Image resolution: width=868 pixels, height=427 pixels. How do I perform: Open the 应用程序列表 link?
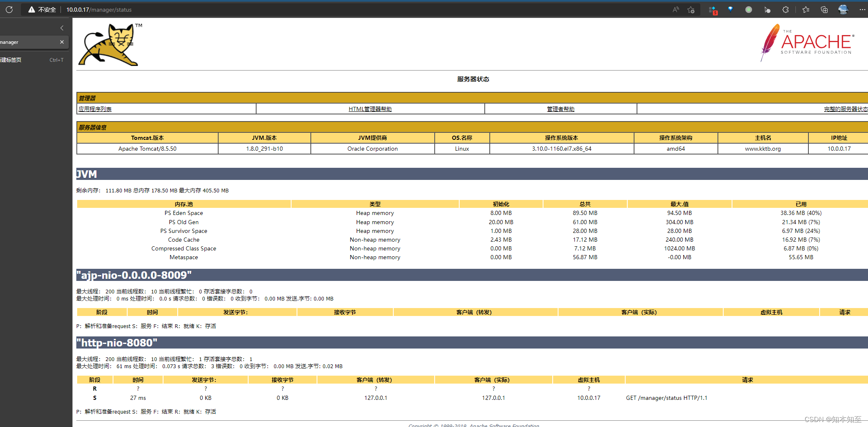[95, 109]
